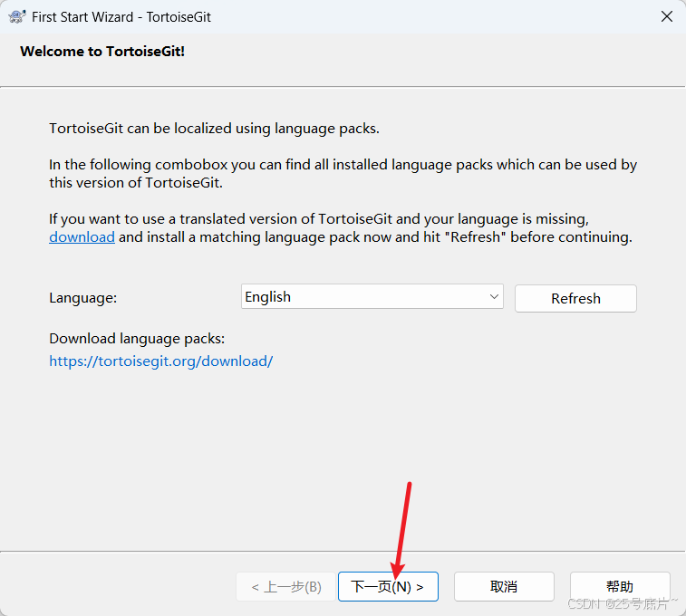Close the First Start Wizard window
The width and height of the screenshot is (686, 616).
pyautogui.click(x=666, y=16)
